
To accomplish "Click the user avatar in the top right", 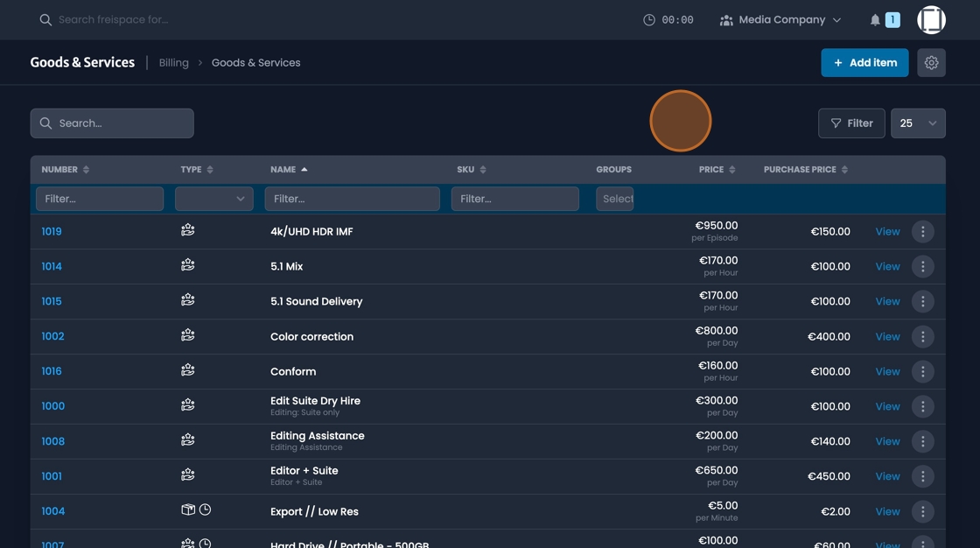I will tap(931, 19).
